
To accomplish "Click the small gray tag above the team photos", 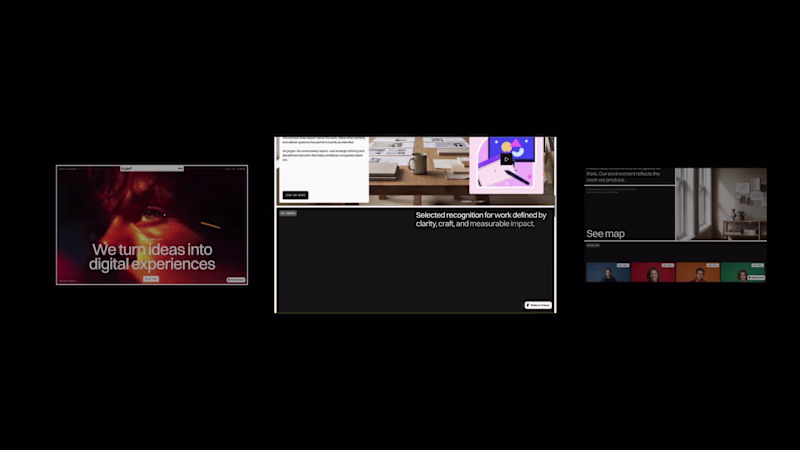I will 593,245.
